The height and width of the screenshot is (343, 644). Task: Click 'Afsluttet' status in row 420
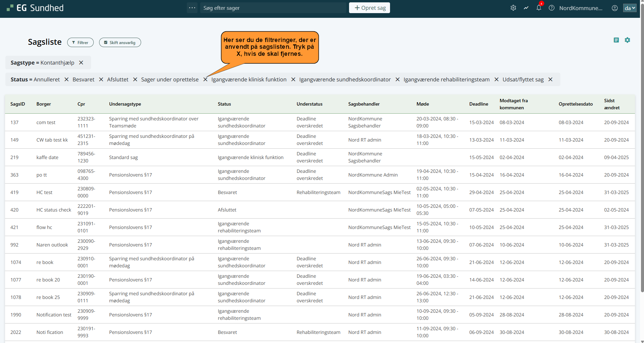click(x=227, y=210)
